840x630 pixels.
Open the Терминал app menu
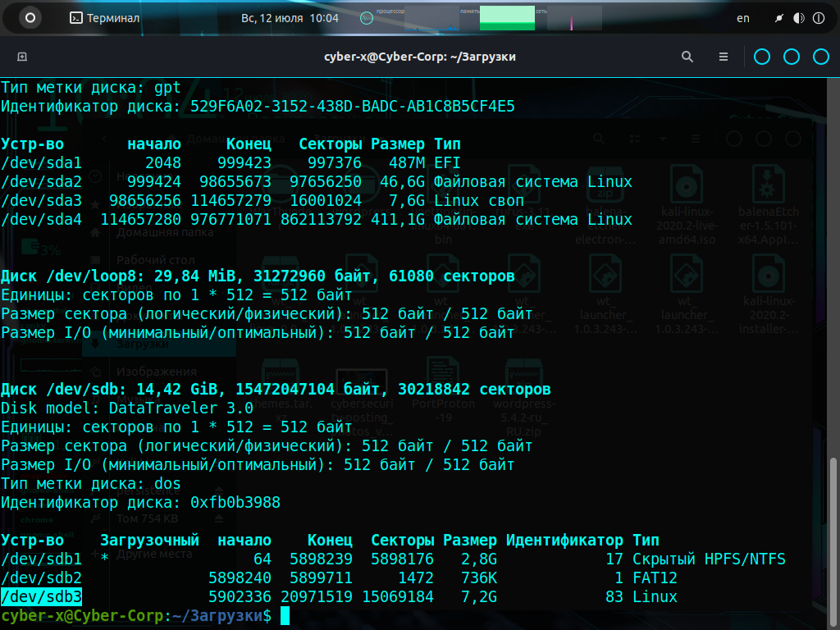[104, 18]
